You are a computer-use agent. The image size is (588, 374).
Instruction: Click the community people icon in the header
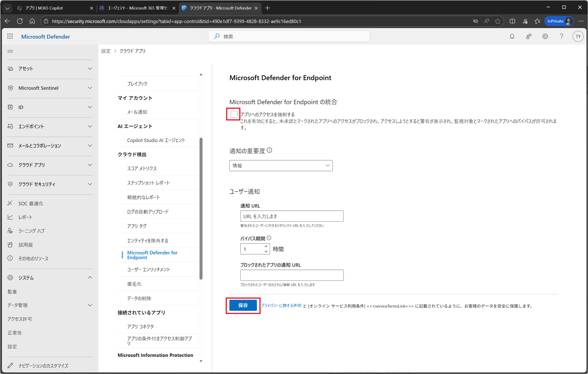pyautogui.click(x=528, y=36)
